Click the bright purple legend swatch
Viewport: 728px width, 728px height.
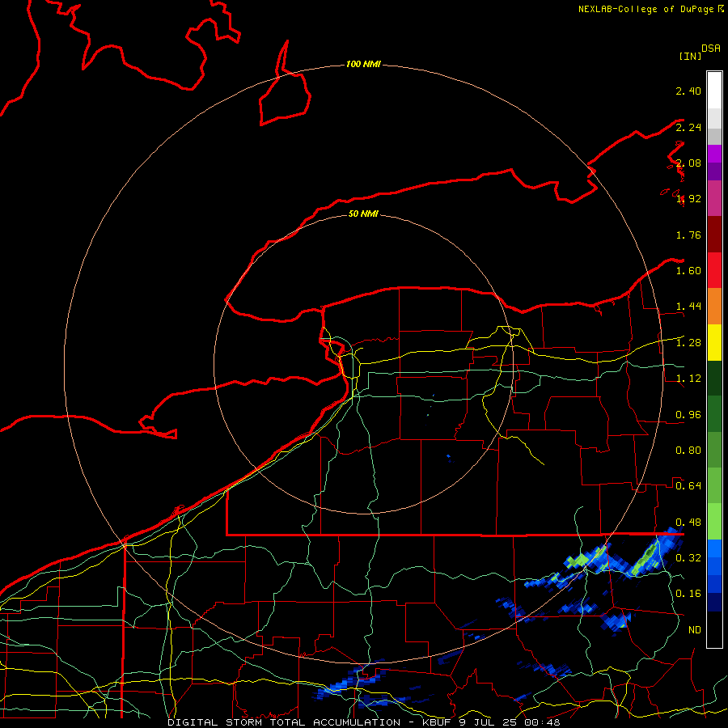click(x=714, y=154)
